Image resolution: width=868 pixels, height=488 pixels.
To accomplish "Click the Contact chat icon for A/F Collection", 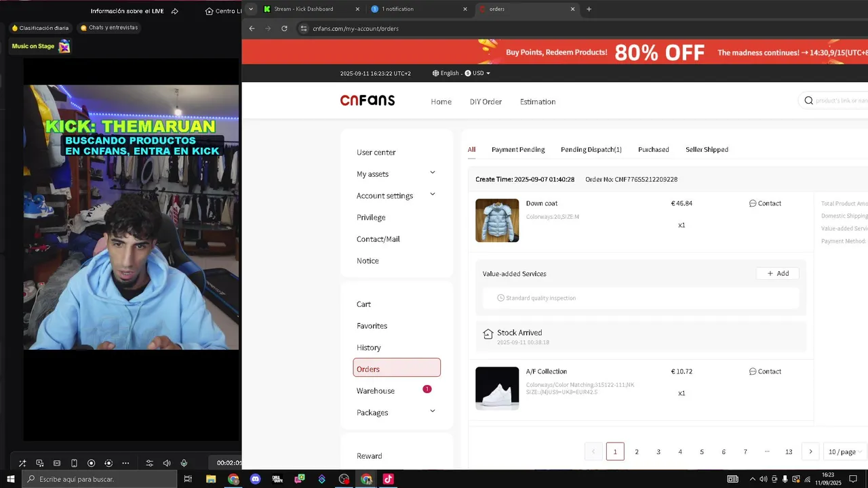I will [753, 371].
